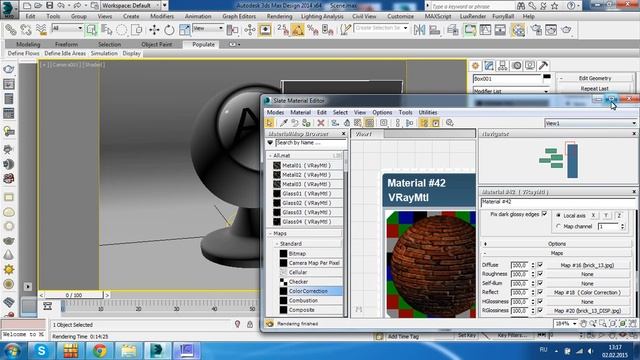This screenshot has width=640, height=360.
Task: Switch to the Modeling ribbon tab
Action: point(28,44)
